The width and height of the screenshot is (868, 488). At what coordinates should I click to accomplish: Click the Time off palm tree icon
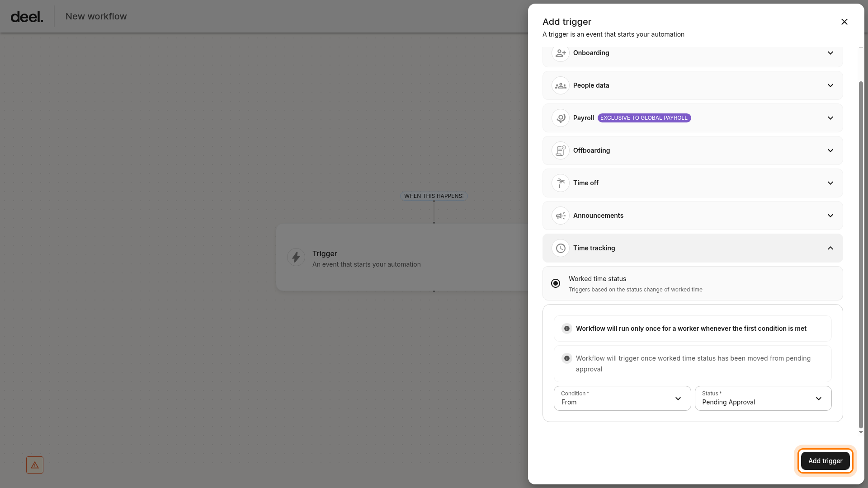point(561,183)
